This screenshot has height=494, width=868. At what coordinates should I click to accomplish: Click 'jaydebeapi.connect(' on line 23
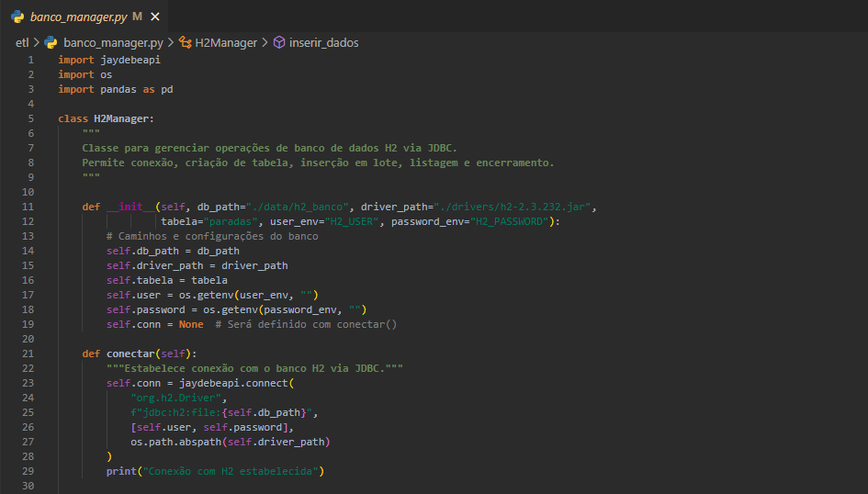tap(236, 383)
